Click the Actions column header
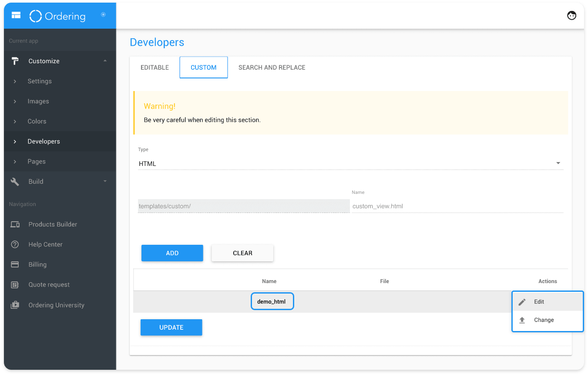The width and height of the screenshot is (588, 375). 548,281
